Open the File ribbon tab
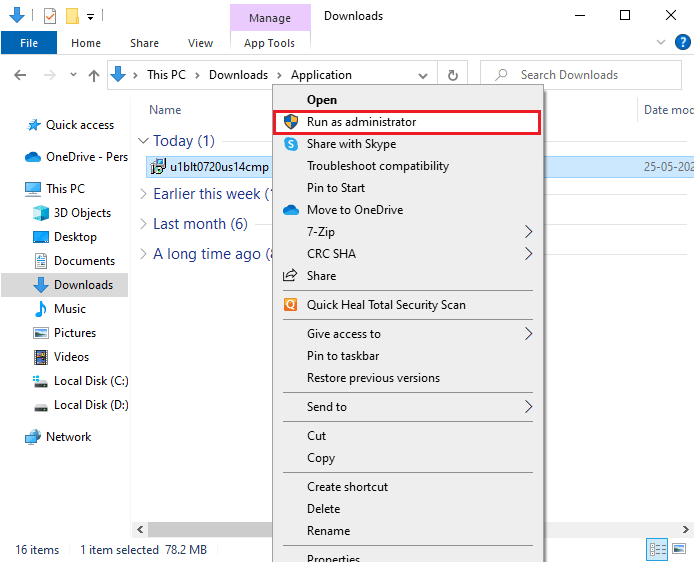The height and width of the screenshot is (562, 695). [x=29, y=43]
